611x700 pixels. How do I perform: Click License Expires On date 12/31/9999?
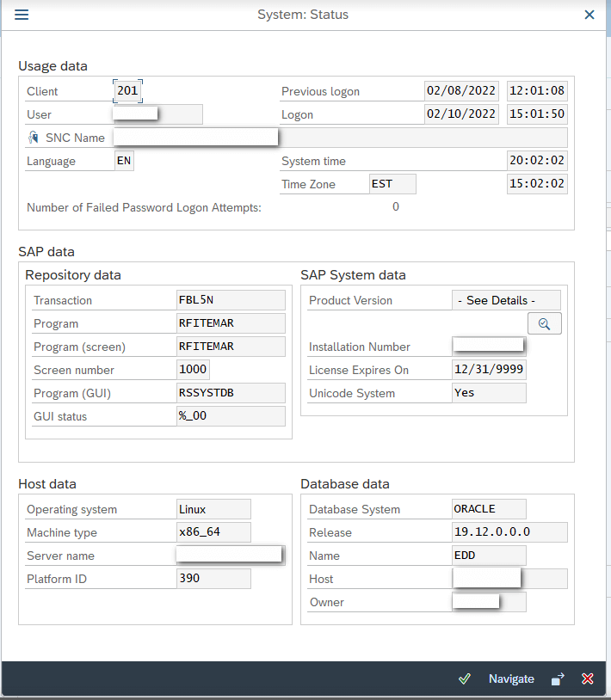coord(489,370)
